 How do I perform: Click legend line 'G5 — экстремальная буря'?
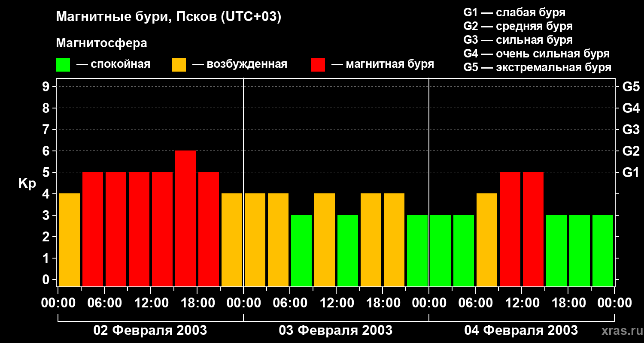point(537,67)
